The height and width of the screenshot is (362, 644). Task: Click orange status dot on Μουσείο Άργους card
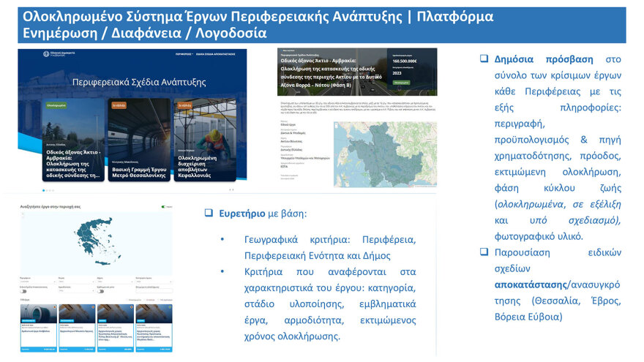[x=93, y=307]
